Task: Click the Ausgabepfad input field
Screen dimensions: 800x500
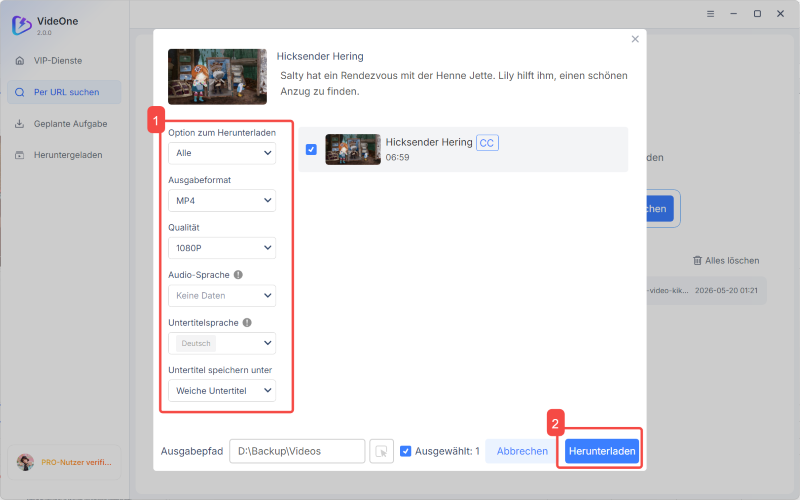Action: pos(297,451)
